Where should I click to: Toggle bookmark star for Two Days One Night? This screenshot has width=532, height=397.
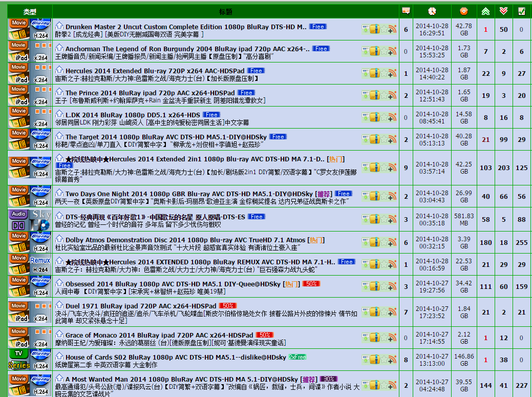384,196
